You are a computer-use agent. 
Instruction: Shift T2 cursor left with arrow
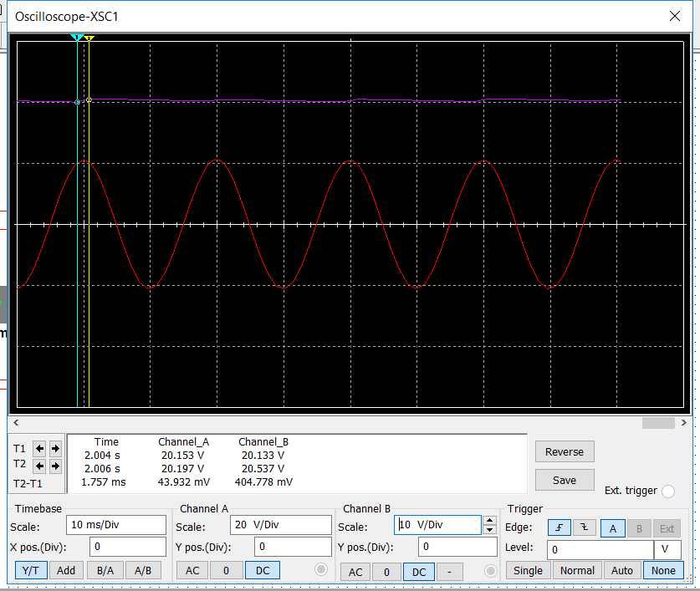pos(40,466)
